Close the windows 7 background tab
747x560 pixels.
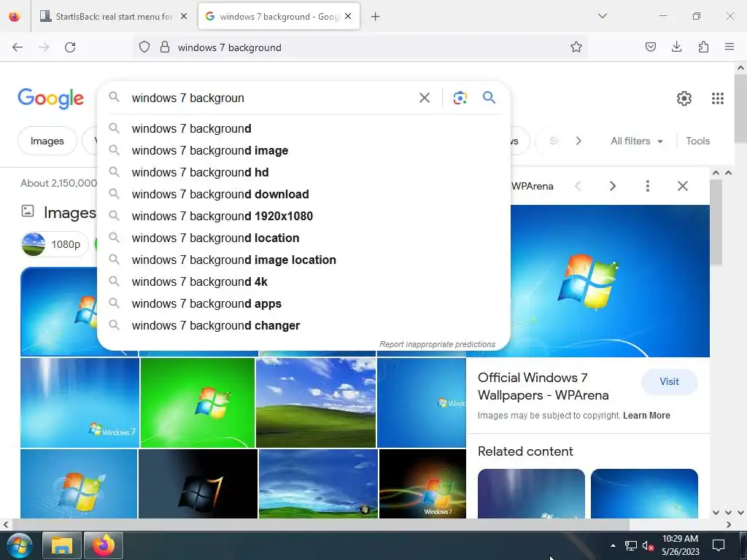[x=348, y=16]
